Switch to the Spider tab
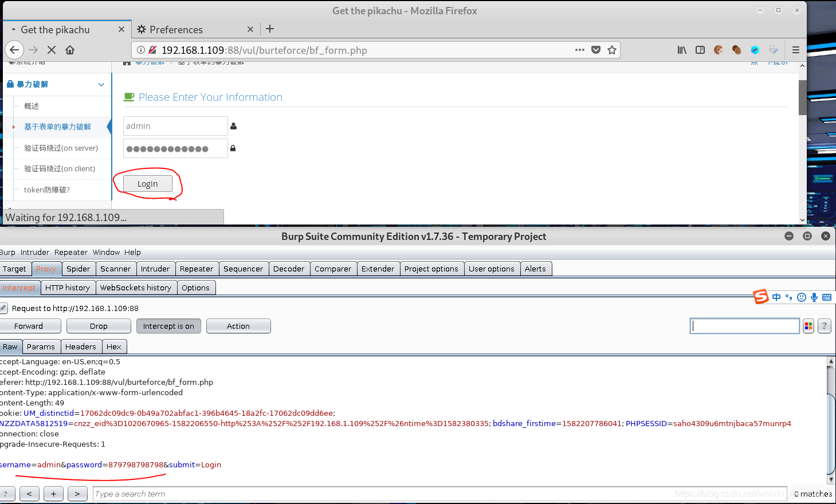Viewport: 836px width, 504px height. coord(79,269)
